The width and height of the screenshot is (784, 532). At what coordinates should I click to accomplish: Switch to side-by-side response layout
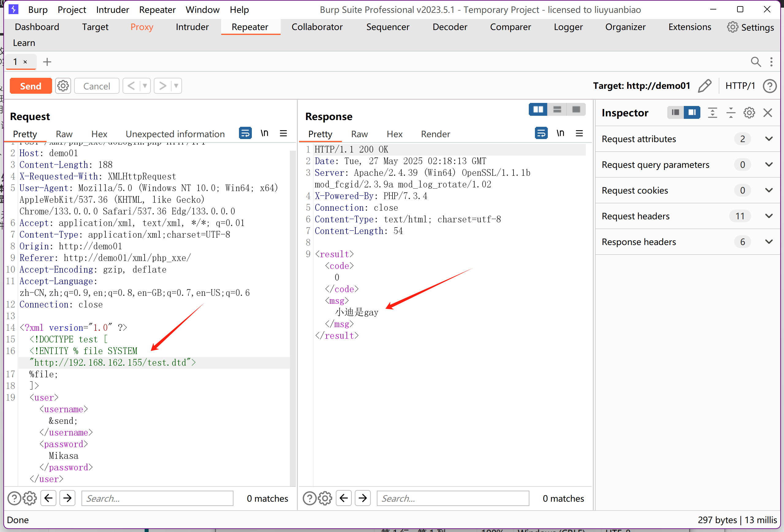click(538, 109)
